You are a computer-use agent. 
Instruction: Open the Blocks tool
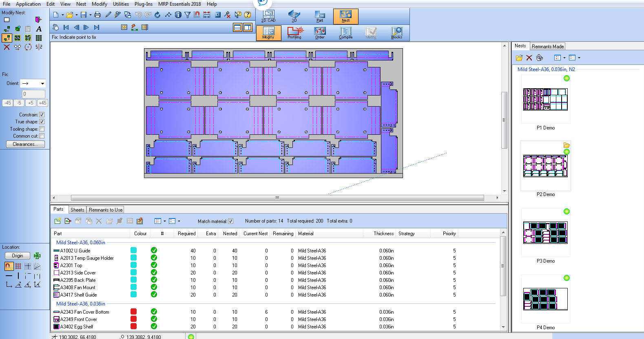pos(396,33)
